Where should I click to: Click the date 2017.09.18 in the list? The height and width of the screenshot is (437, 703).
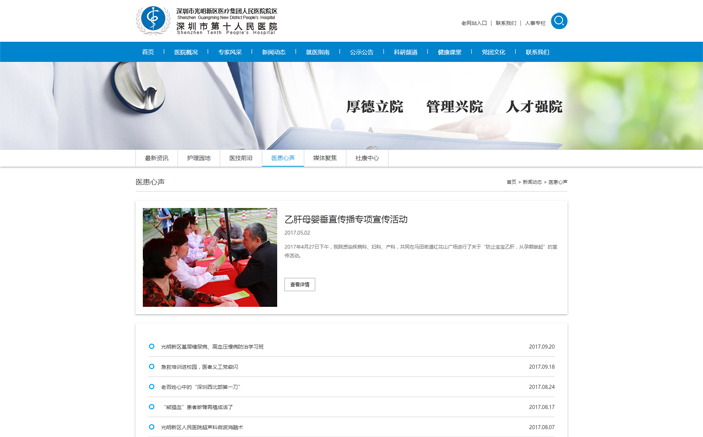click(x=542, y=367)
